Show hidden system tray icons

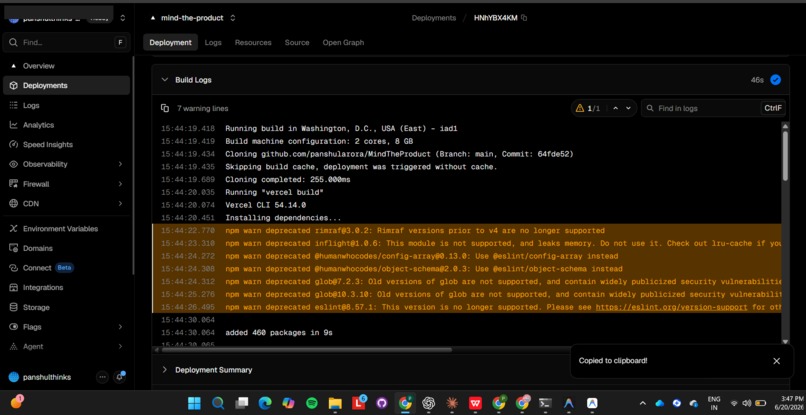(x=643, y=403)
